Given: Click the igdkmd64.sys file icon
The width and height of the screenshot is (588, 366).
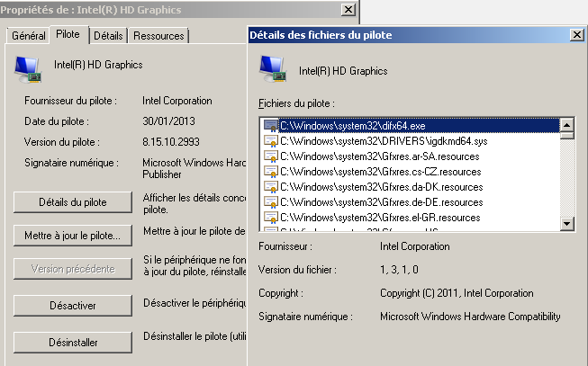Looking at the screenshot, I should pyautogui.click(x=270, y=141).
